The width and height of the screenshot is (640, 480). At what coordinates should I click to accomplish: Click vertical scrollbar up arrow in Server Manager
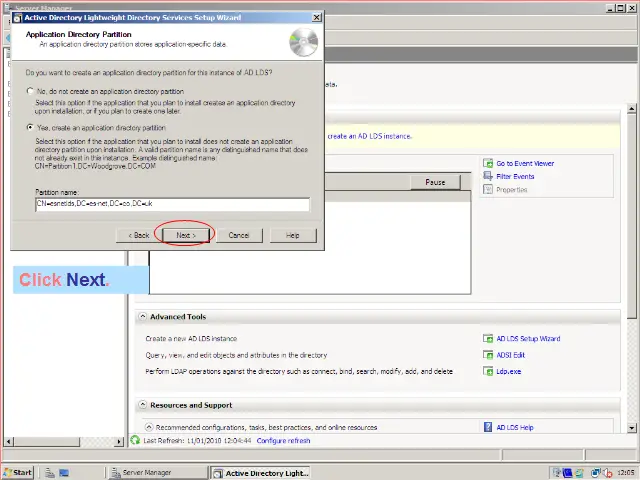(631, 109)
